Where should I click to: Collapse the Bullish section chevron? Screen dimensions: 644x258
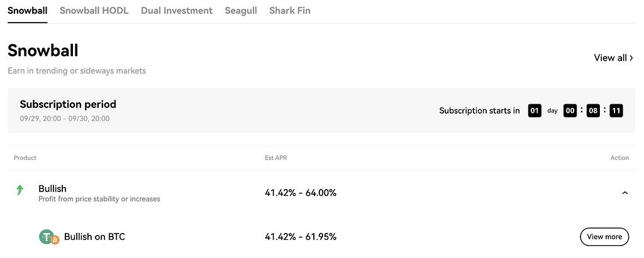coord(625,193)
